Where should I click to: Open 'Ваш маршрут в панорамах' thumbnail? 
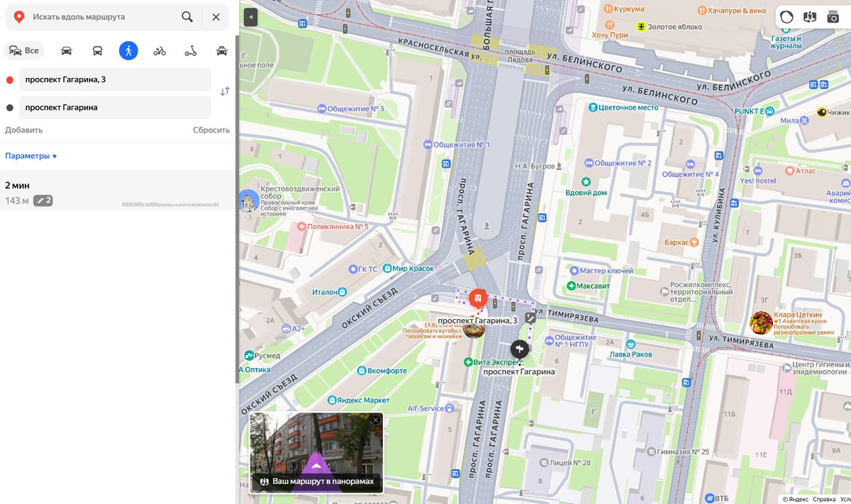pyautogui.click(x=316, y=452)
